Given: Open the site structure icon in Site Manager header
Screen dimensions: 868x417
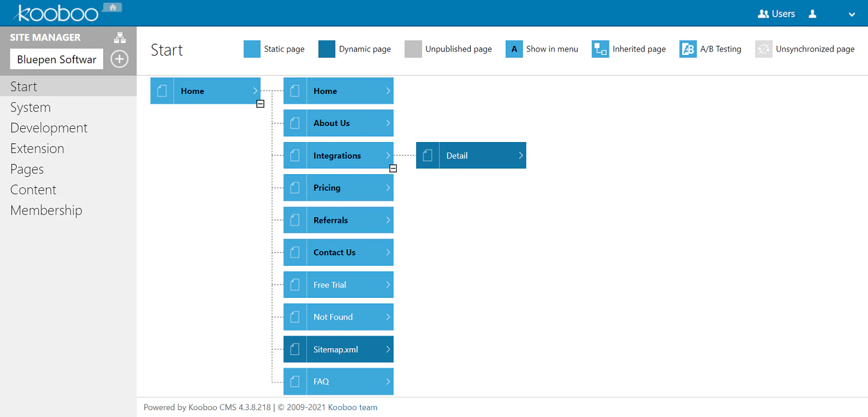Looking at the screenshot, I should tap(120, 37).
